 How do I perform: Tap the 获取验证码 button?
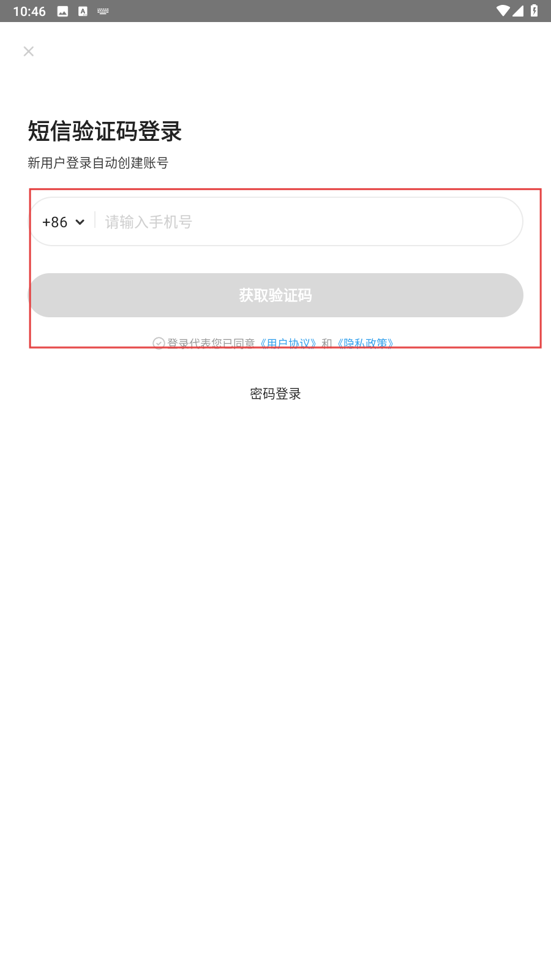(x=275, y=295)
